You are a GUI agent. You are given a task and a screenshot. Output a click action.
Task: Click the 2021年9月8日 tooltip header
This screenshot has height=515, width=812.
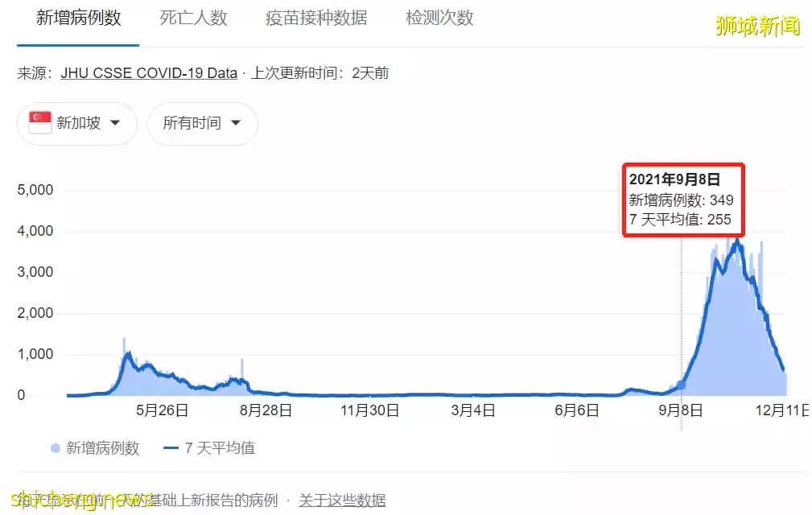coord(675,179)
